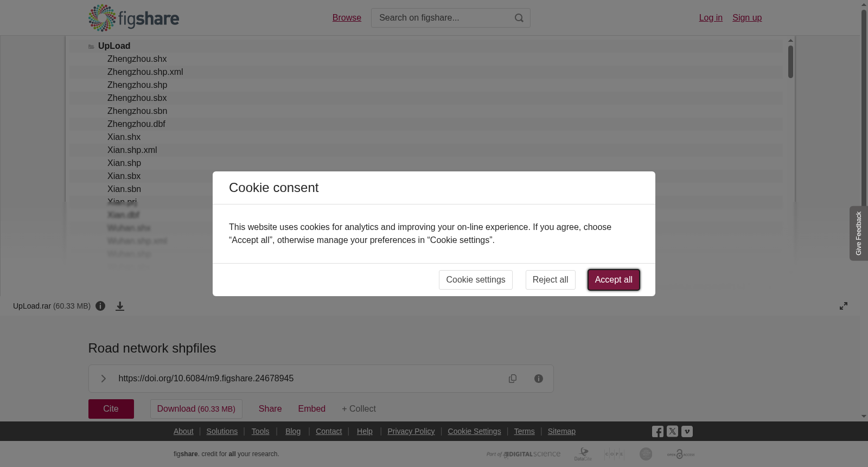Viewport: 868px width, 467px height.
Task: Click Road network shpfiles title
Action: coord(152,348)
